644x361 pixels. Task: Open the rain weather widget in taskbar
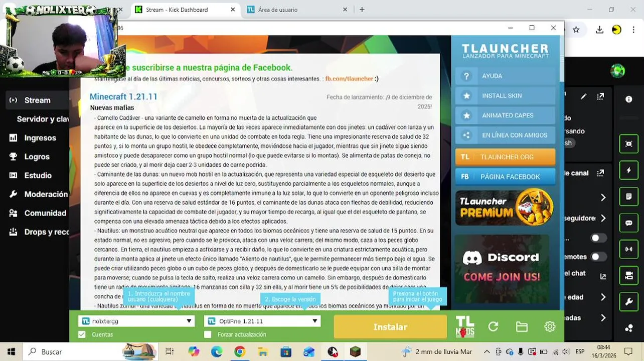437,352
